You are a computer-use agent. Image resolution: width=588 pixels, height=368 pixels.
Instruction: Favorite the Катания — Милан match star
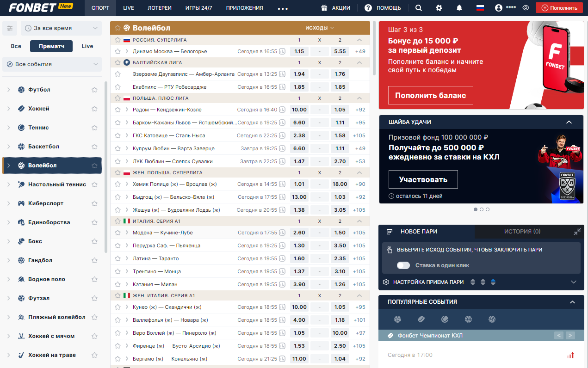(x=118, y=284)
